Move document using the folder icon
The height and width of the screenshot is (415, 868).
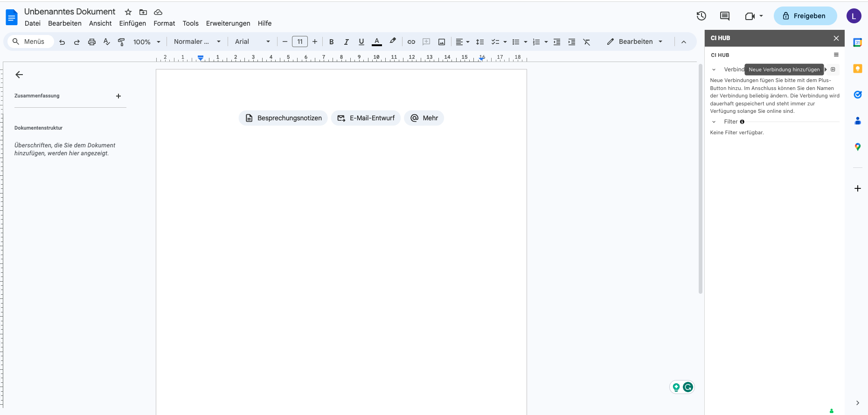point(143,12)
